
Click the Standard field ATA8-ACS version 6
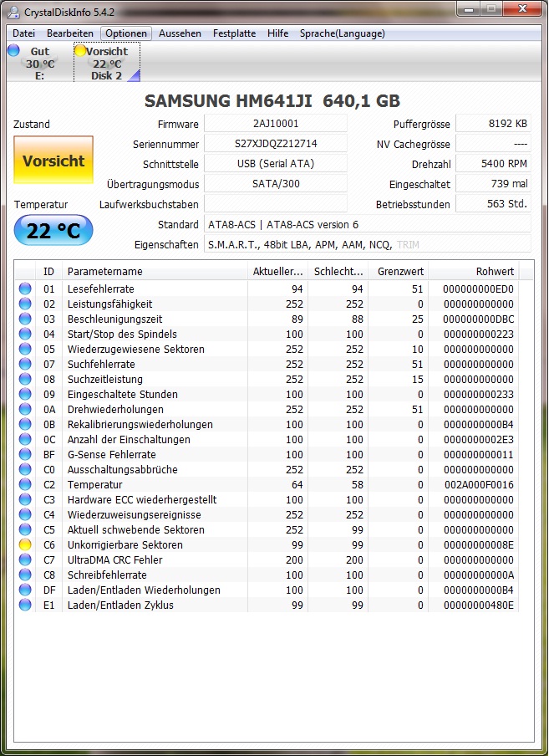click(368, 224)
